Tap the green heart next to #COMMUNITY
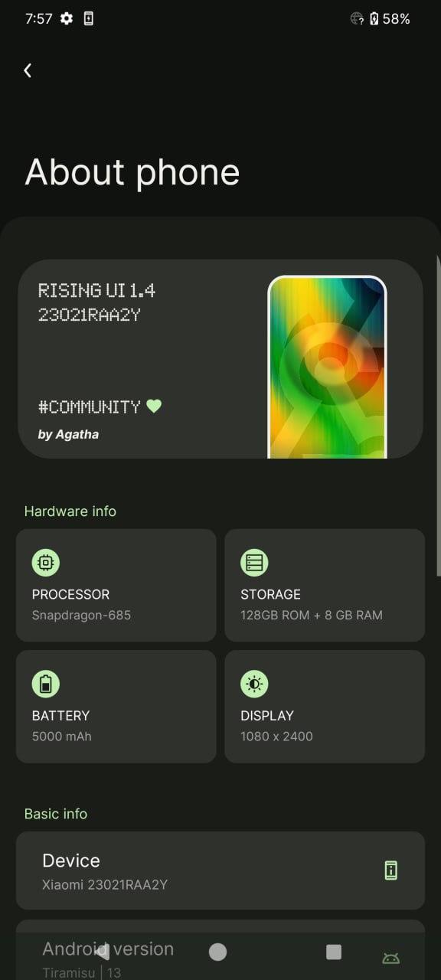Screen dimensions: 441x980 (154, 407)
